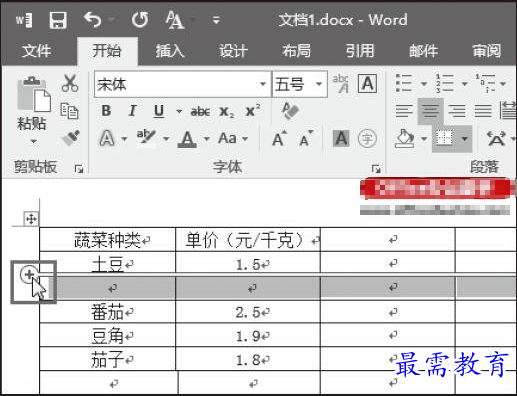Increase font size with grow A
This screenshot has height=396, width=517.
tap(279, 138)
